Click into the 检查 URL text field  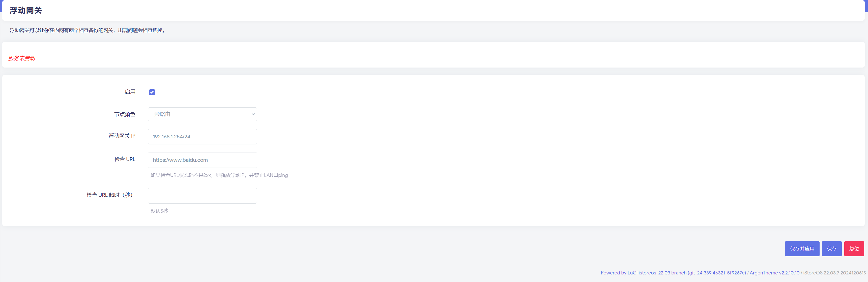(x=202, y=160)
